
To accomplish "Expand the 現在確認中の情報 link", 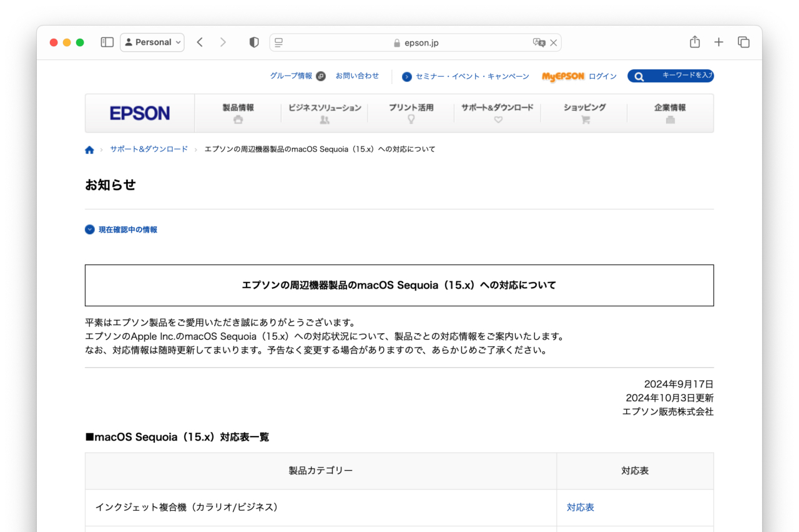I will coord(128,230).
